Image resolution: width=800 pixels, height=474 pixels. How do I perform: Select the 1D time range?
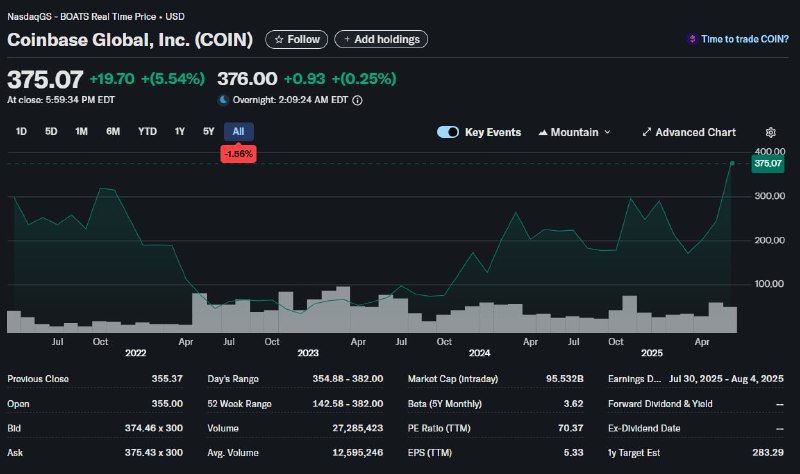(x=21, y=132)
